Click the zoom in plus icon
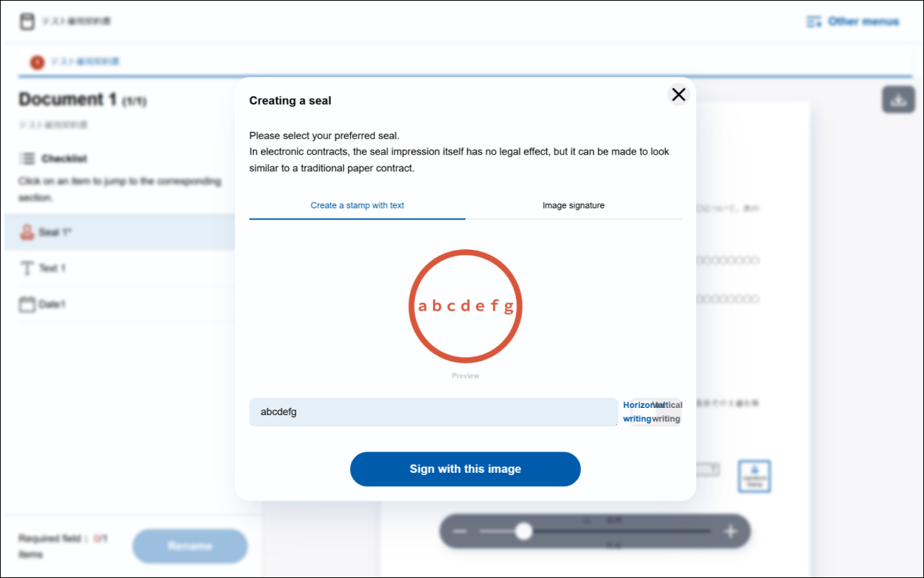This screenshot has height=578, width=924. coord(730,532)
